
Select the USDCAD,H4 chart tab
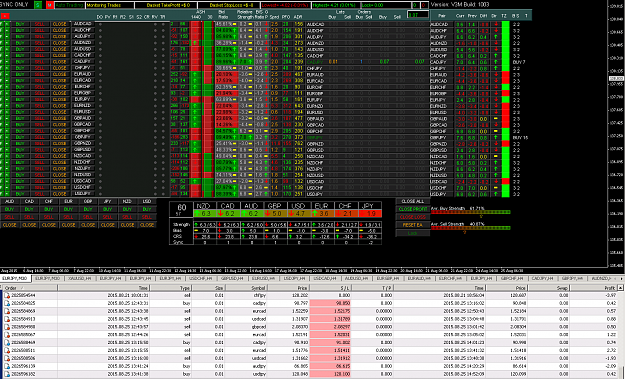(325, 279)
